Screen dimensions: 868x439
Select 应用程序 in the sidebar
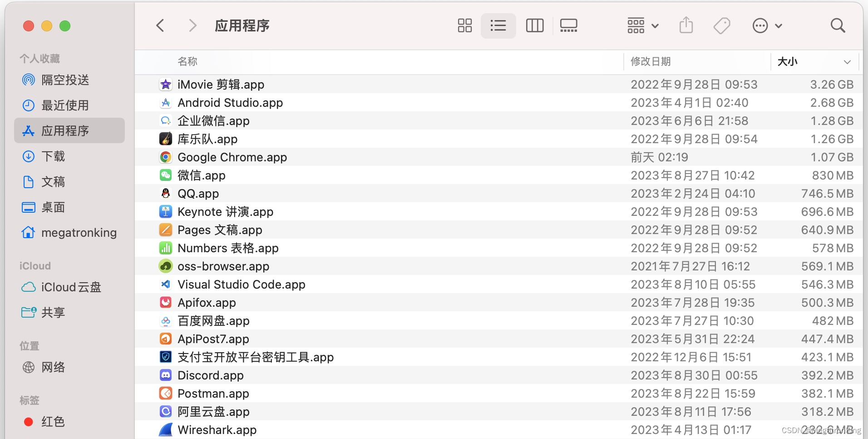69,131
